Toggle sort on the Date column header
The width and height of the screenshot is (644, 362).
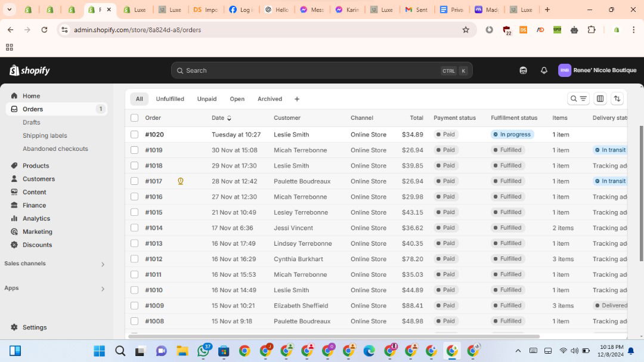221,118
